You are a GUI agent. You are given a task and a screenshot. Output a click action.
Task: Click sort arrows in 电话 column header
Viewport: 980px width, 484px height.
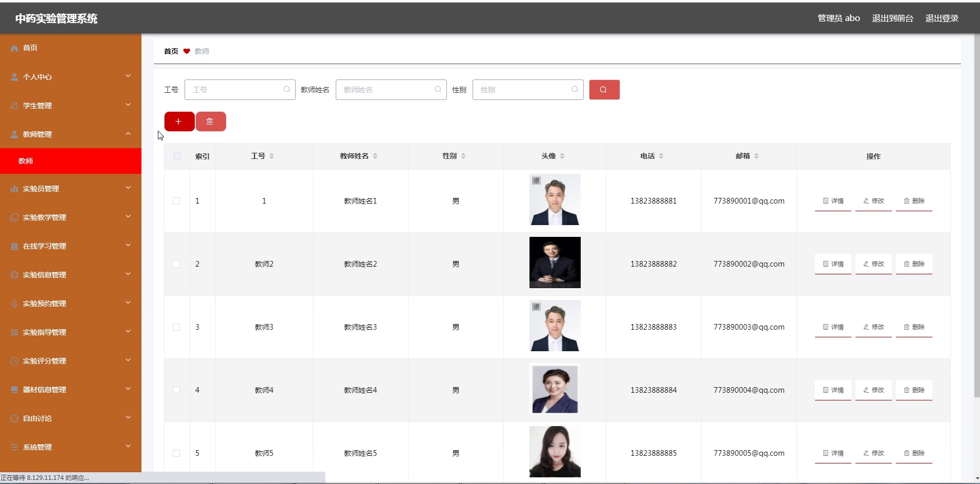point(661,156)
